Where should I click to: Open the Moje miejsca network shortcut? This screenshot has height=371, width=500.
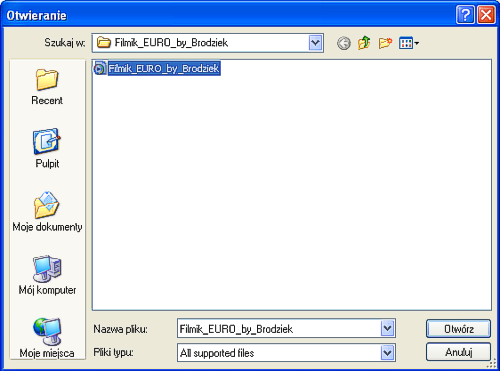47,337
